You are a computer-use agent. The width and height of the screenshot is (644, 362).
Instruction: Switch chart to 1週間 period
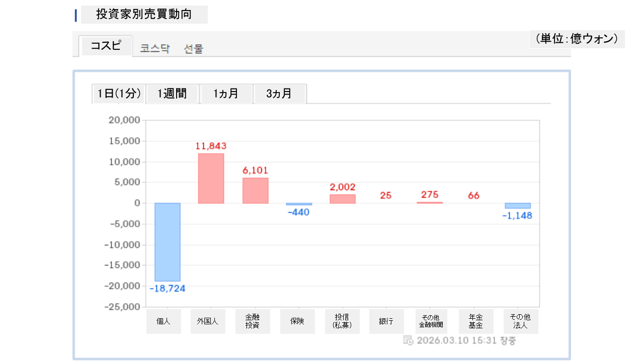point(172,94)
